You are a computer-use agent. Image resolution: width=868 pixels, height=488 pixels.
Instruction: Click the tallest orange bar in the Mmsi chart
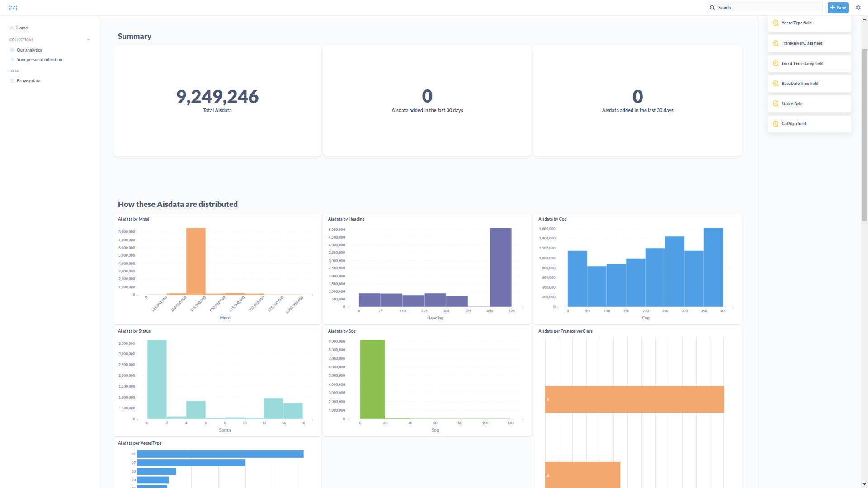(x=196, y=261)
